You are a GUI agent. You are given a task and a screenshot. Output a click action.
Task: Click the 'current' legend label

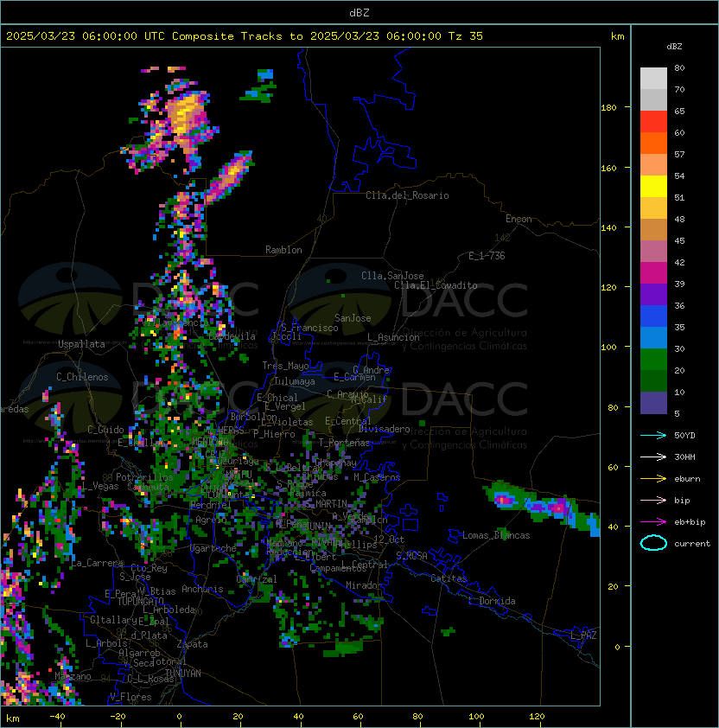(692, 544)
